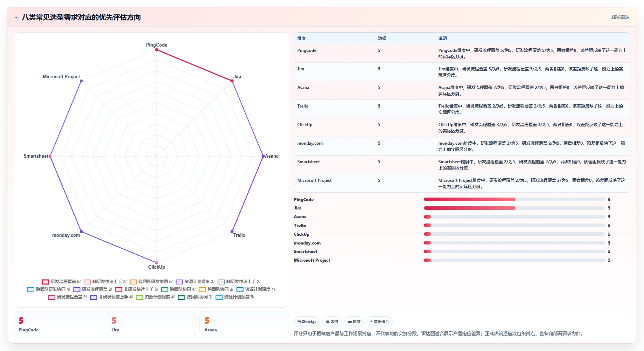The width and height of the screenshot is (644, 351).
Task: Click the Microsoft Project progress bar
Action: point(514,260)
